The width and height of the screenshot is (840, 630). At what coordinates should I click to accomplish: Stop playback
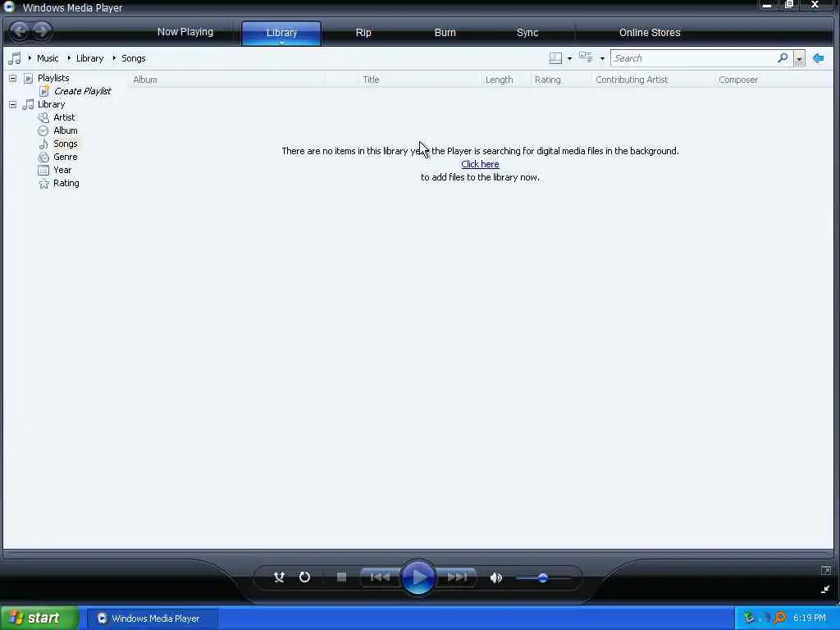click(341, 577)
